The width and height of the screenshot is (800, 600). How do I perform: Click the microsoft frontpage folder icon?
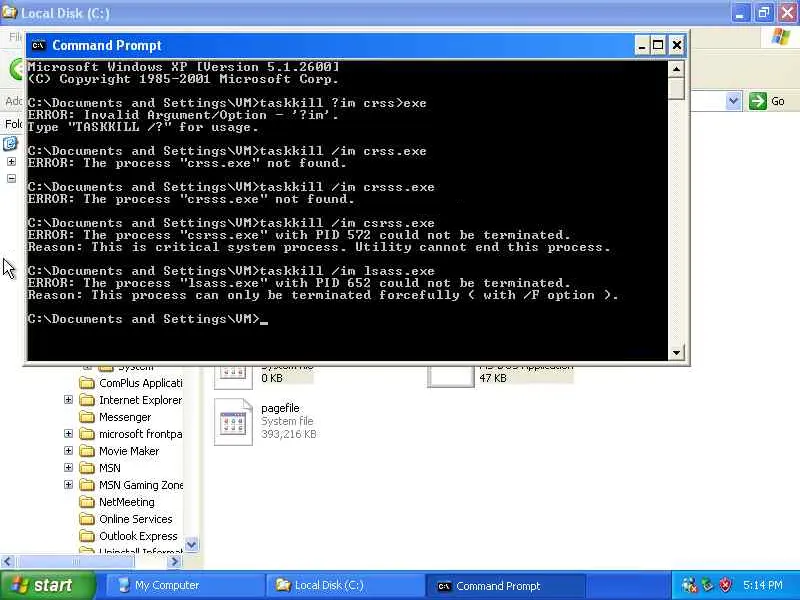tap(87, 434)
